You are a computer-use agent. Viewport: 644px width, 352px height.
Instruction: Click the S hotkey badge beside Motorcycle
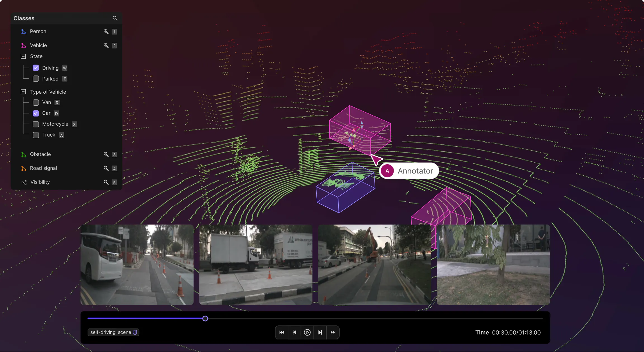coord(74,125)
